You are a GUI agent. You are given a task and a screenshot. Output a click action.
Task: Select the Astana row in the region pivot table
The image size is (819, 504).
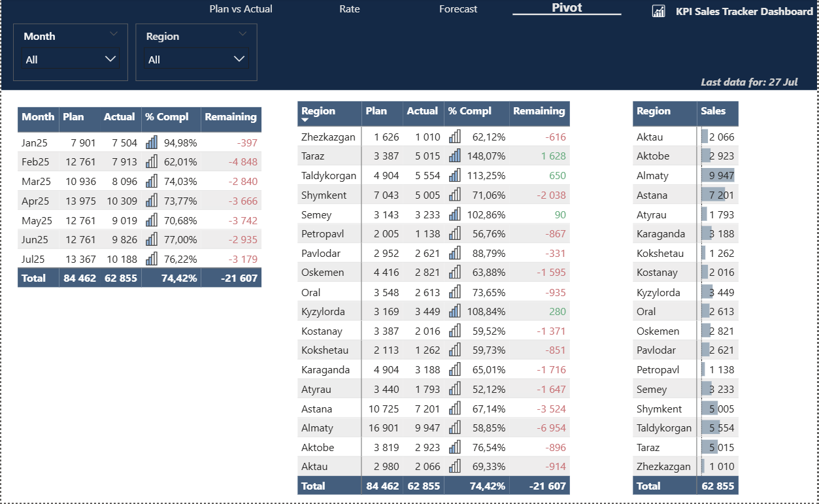point(317,409)
